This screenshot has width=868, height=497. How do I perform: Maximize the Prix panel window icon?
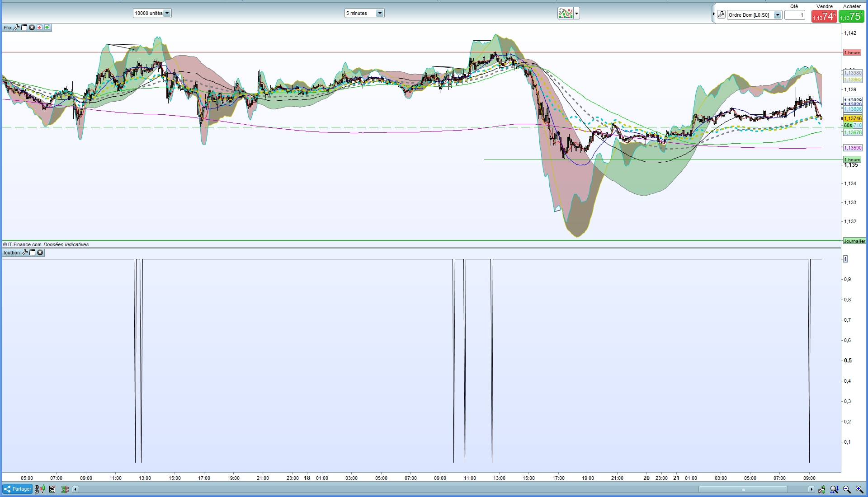(24, 28)
